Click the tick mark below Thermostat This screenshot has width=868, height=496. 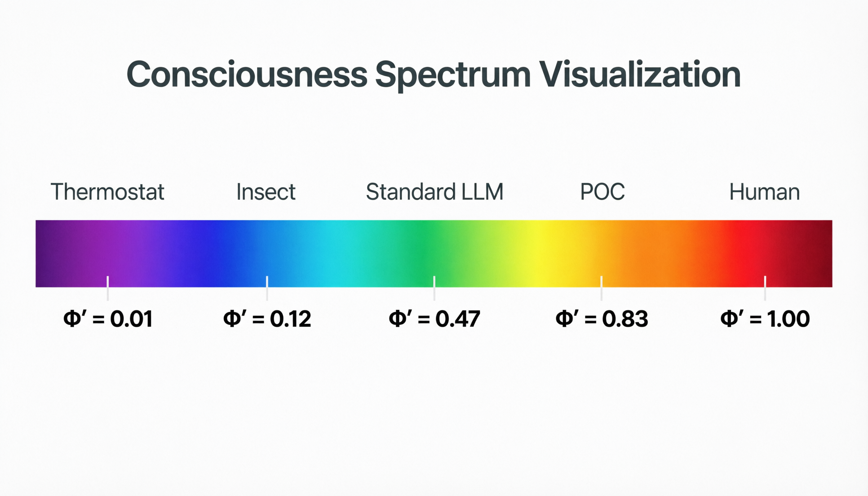tap(108, 288)
